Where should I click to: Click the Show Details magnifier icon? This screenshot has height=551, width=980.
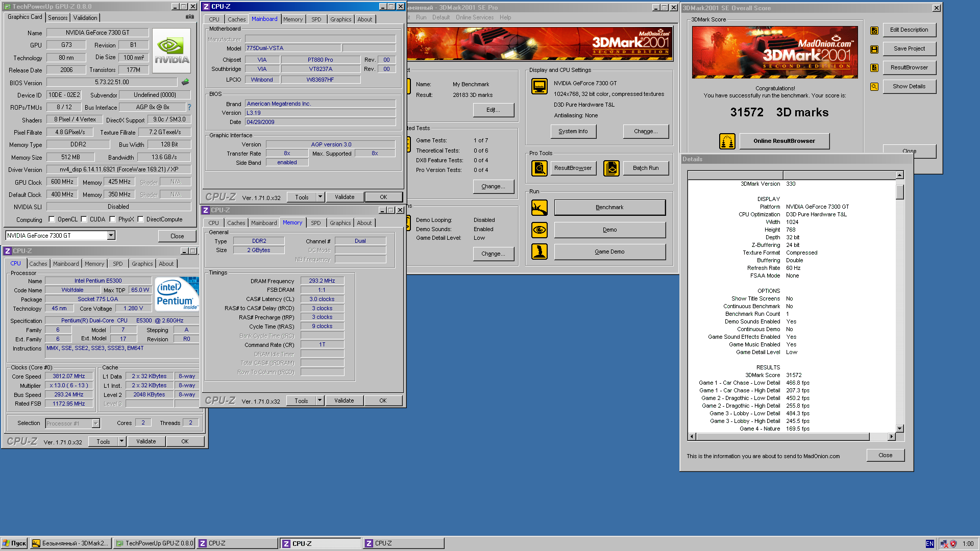coord(874,86)
